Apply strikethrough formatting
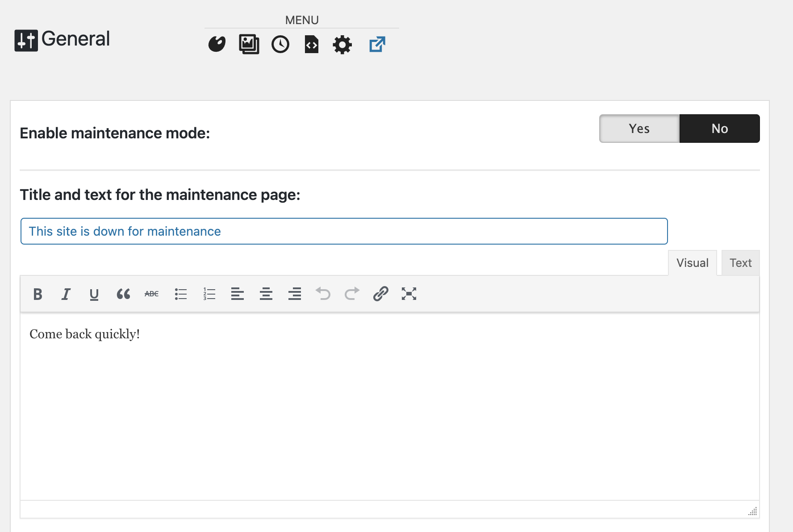793x532 pixels. pos(152,294)
